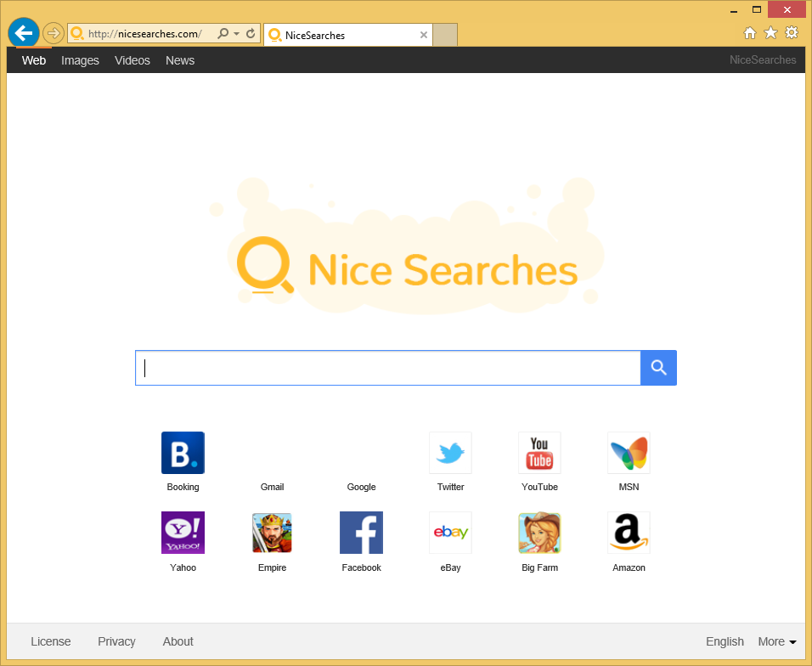
Task: Expand the More languages dropdown
Action: coord(777,641)
